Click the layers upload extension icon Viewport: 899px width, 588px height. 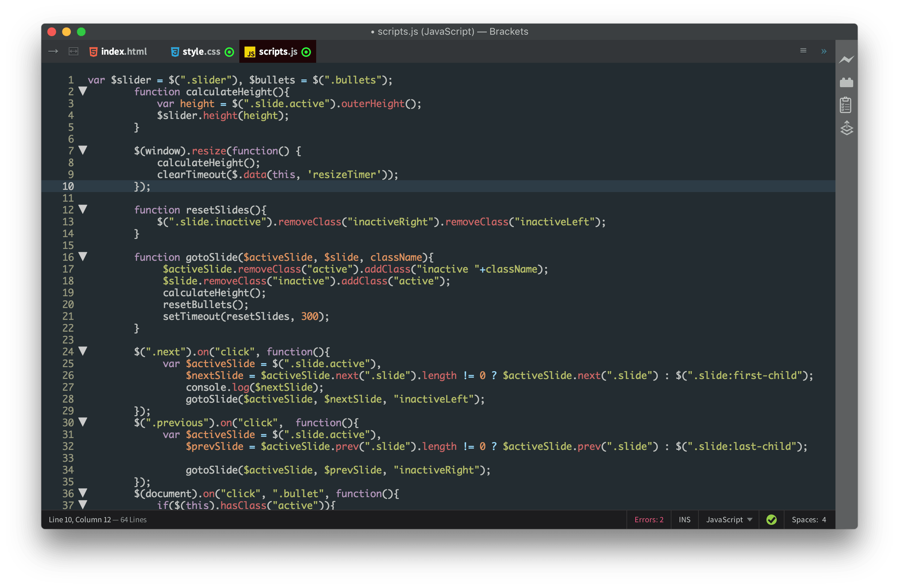(x=847, y=129)
